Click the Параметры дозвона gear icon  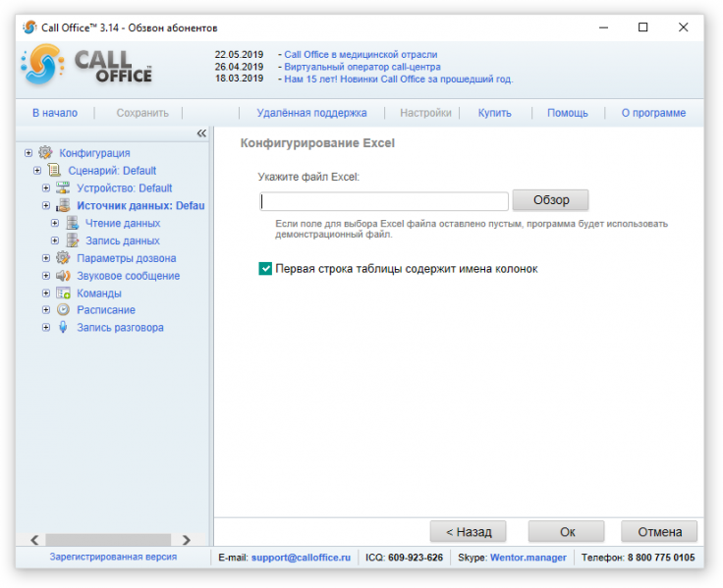coord(63,257)
